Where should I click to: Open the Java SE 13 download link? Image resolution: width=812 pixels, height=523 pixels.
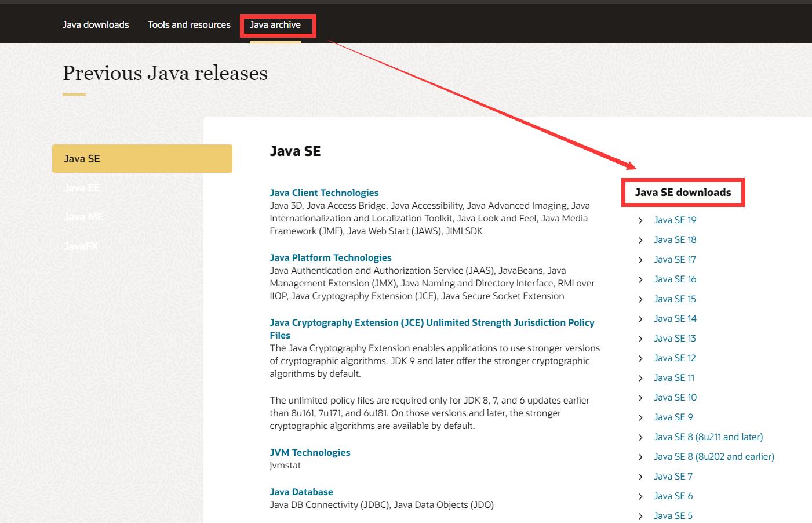click(675, 338)
